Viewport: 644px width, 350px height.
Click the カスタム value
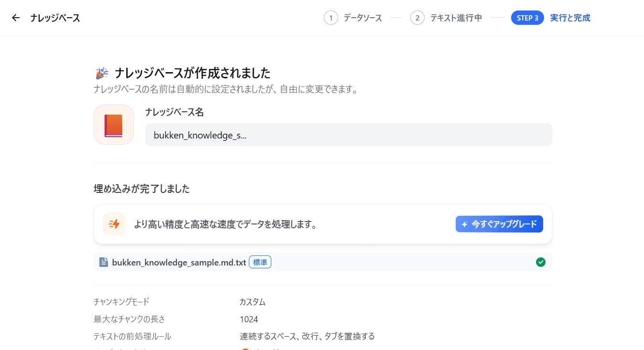[253, 302]
